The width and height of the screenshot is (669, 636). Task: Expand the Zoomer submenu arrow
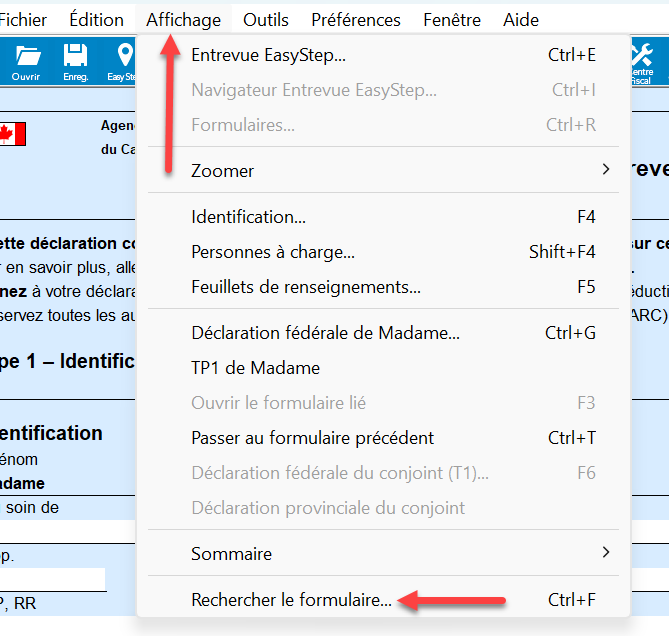pos(605,170)
